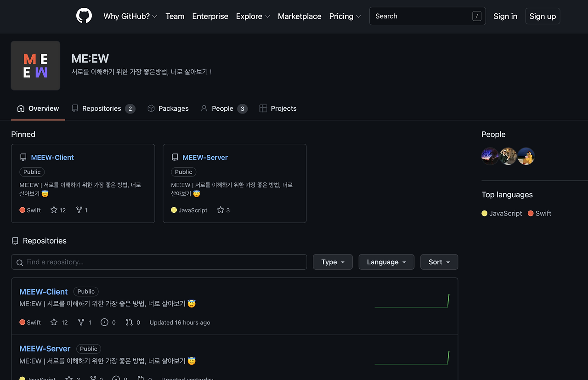
Task: Switch to the Projects tab
Action: point(278,108)
